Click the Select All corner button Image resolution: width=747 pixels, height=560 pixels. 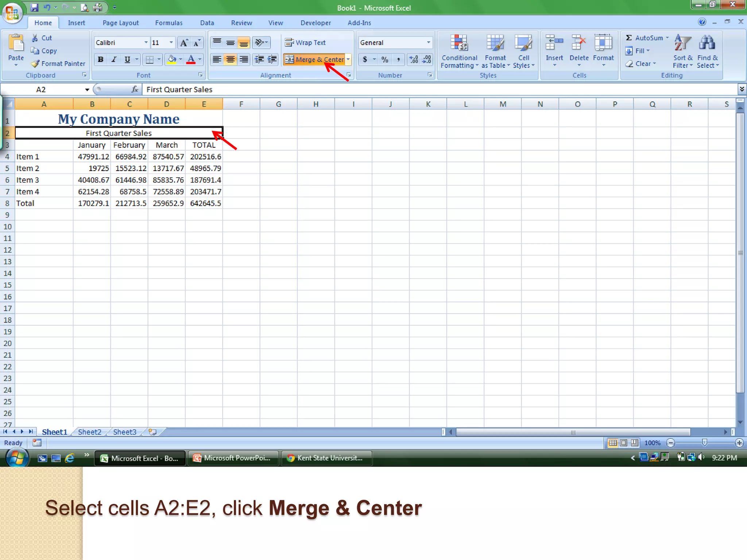8,104
